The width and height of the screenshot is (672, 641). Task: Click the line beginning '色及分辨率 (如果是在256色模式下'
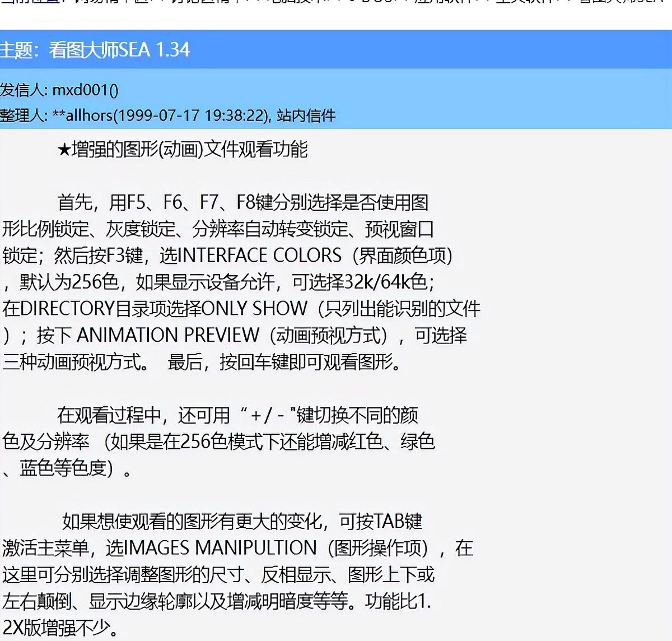point(218,442)
